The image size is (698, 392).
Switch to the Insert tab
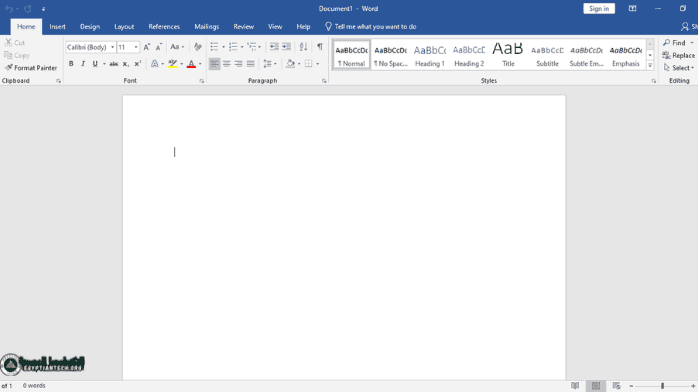[x=57, y=27]
